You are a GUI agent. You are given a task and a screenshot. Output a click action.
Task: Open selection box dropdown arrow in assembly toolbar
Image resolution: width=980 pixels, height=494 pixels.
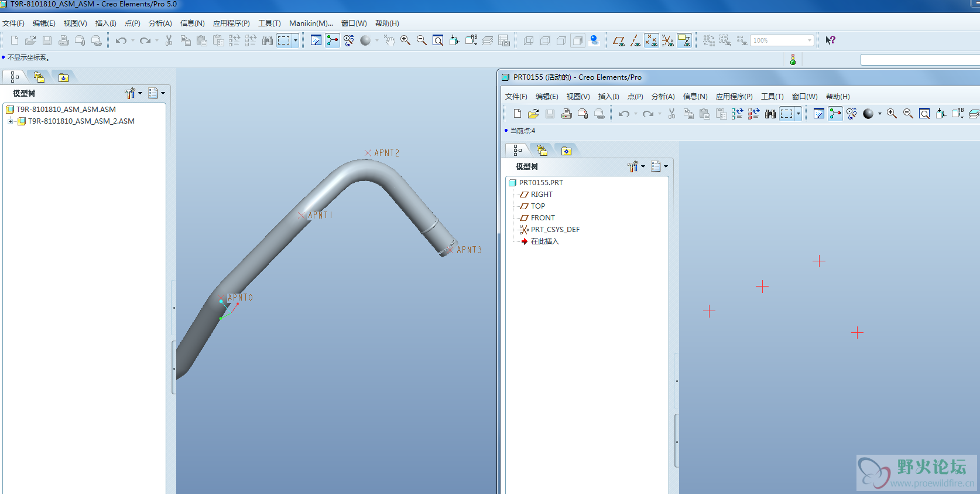(296, 40)
